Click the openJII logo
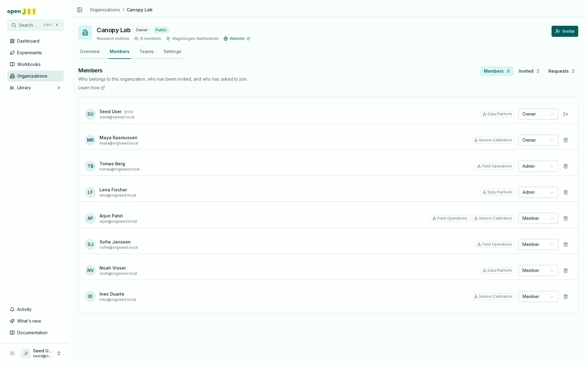588x368 pixels. click(x=22, y=12)
